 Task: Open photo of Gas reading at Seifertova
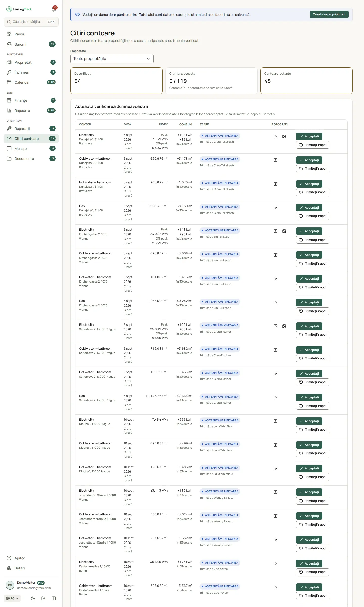(276, 397)
